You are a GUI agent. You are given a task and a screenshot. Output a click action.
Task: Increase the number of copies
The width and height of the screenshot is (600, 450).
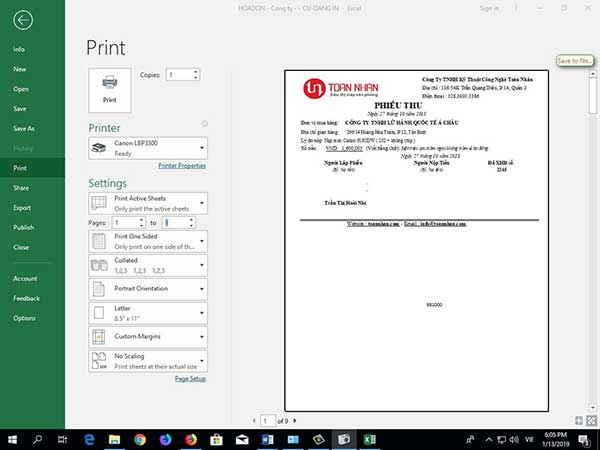coord(196,72)
